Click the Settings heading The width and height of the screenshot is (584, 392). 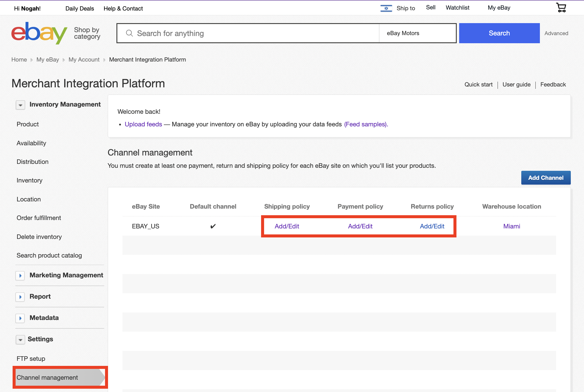pos(40,339)
